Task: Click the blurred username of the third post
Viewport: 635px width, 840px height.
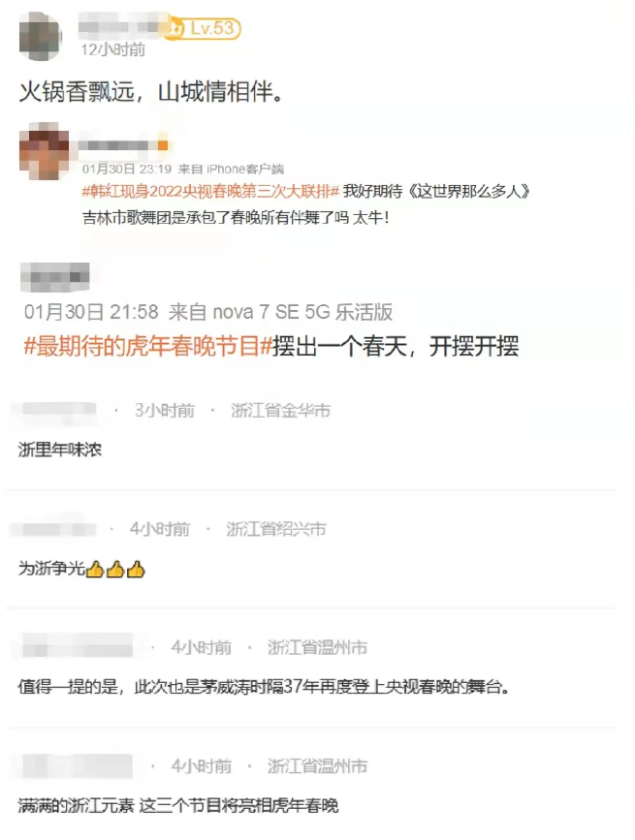Action: pos(54,277)
